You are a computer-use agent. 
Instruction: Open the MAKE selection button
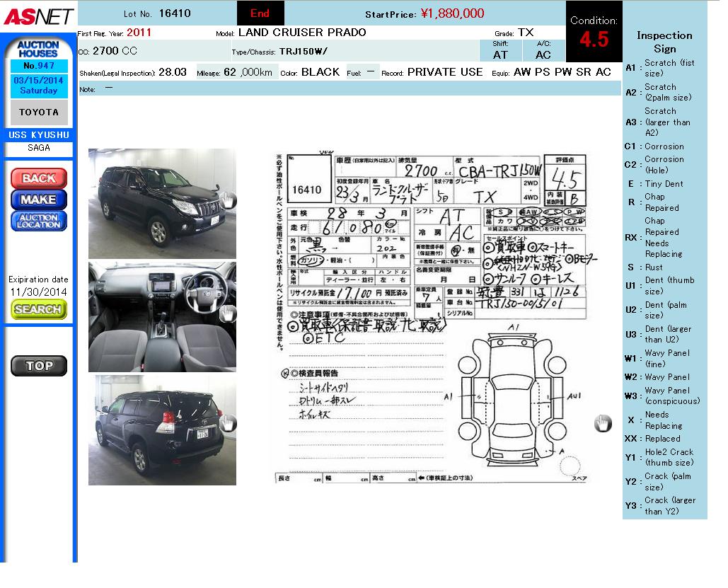38,200
